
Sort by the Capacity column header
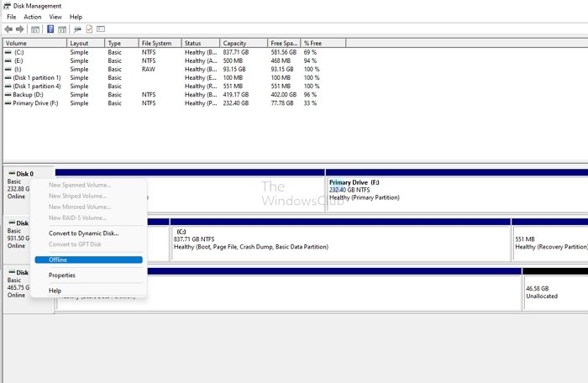244,43
